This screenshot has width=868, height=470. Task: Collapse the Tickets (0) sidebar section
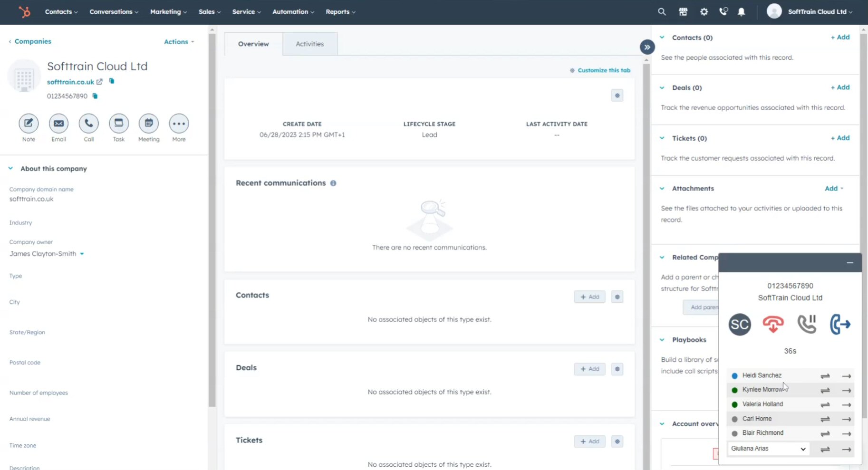[662, 138]
